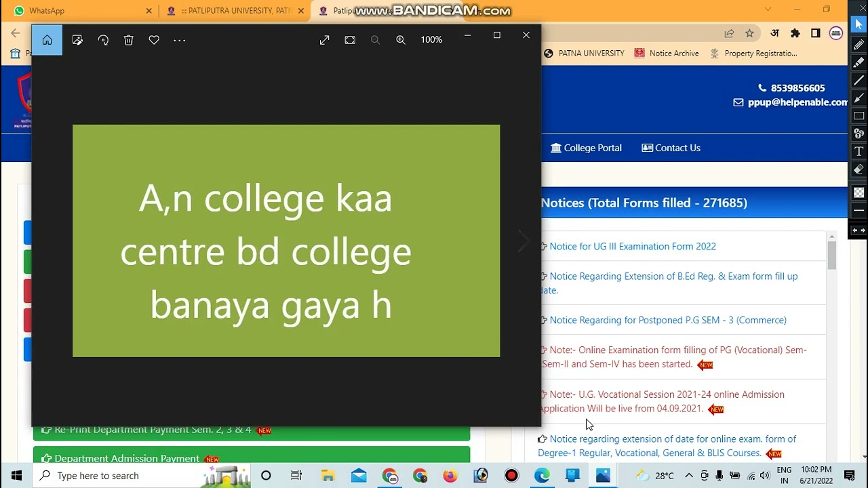Open Chrome profile avatar menu
The image size is (868, 488).
click(836, 33)
